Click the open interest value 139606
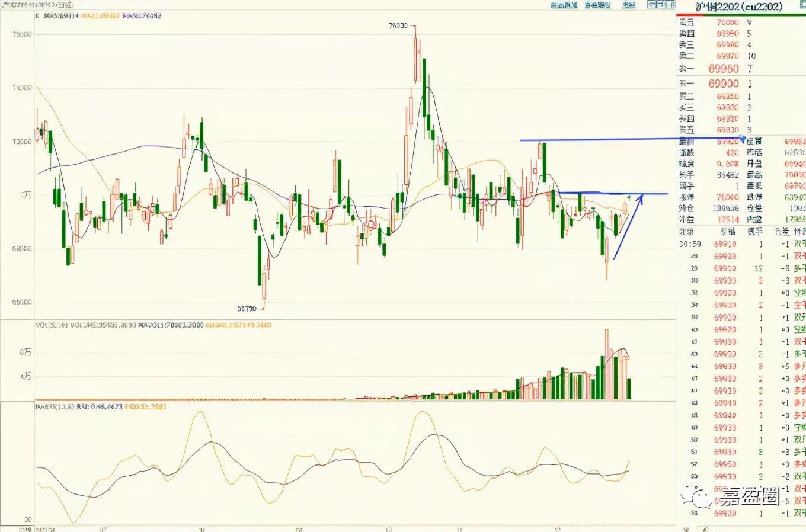The height and width of the screenshot is (532, 806). (x=726, y=209)
